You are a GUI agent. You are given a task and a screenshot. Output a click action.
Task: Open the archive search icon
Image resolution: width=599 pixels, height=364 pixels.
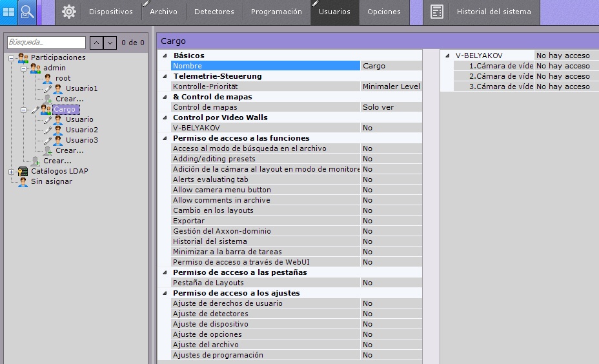[x=27, y=12]
